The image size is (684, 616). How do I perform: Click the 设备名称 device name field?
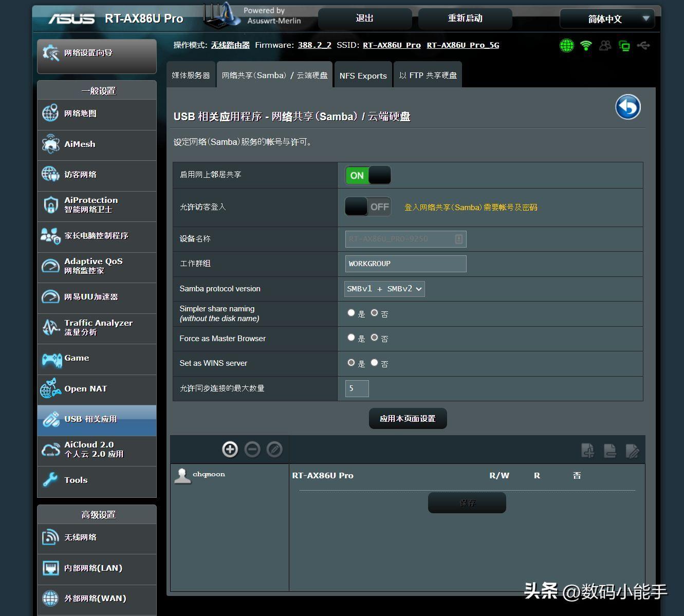(x=406, y=239)
